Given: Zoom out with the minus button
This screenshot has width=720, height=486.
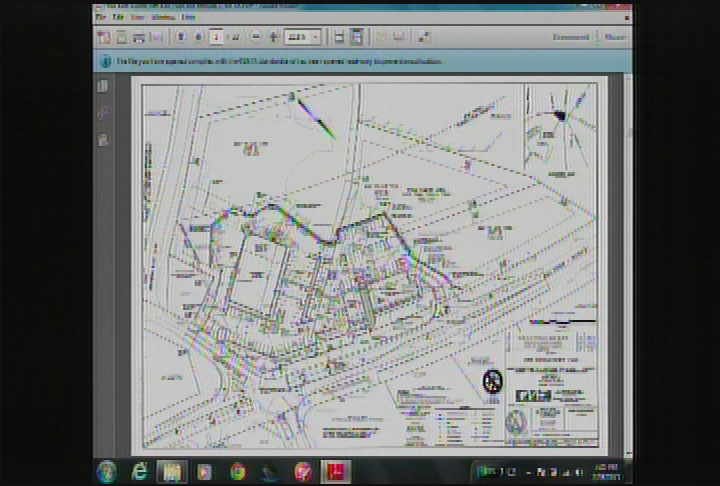Looking at the screenshot, I should tap(256, 37).
